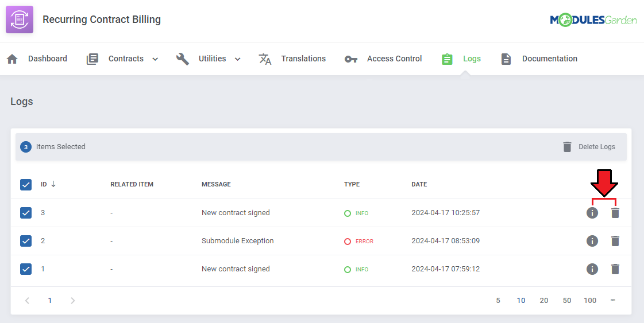This screenshot has width=644, height=323.
Task: Click the Access Control key icon
Action: point(351,59)
